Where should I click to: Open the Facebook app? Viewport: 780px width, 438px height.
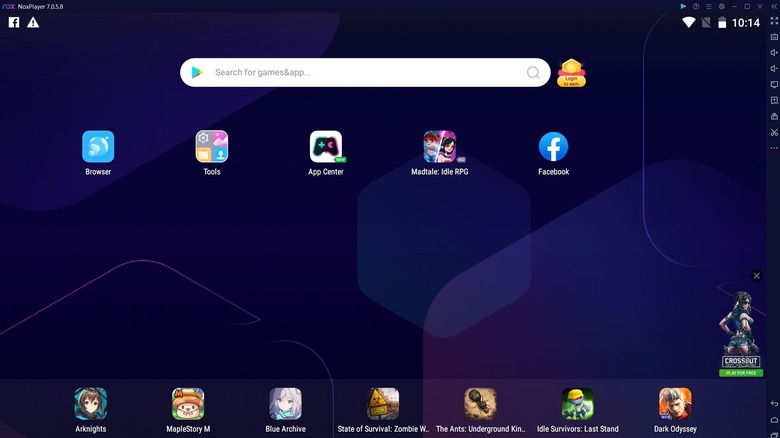click(553, 147)
